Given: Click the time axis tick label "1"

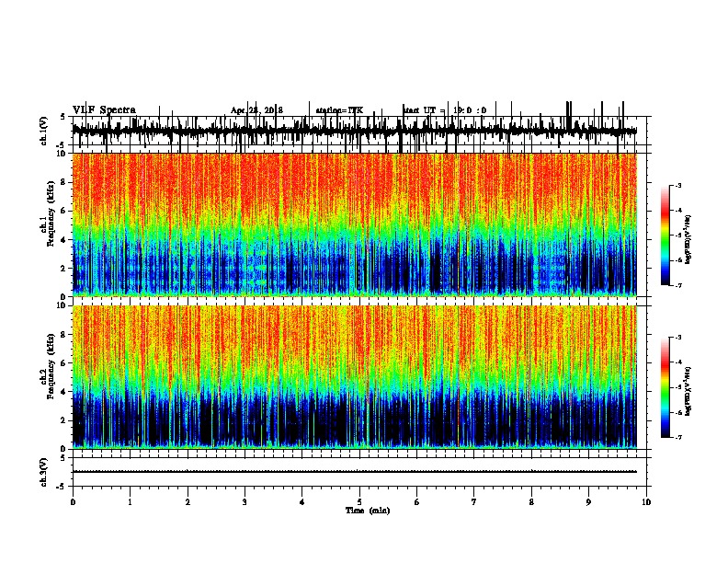Looking at the screenshot, I should click(130, 502).
